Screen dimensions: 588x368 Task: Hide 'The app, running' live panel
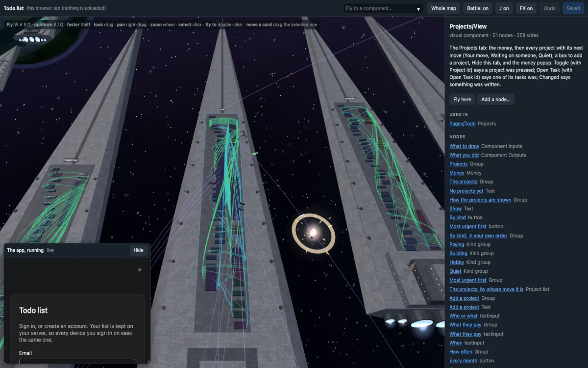[x=139, y=250]
